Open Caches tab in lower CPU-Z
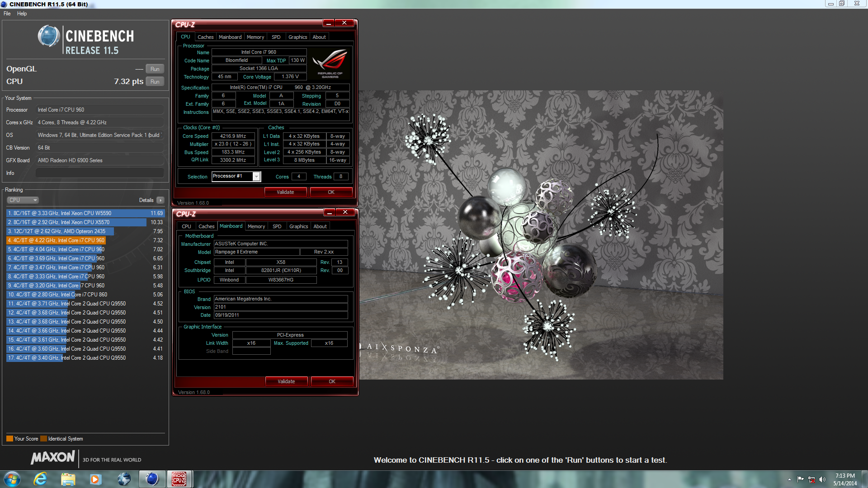 pos(207,226)
